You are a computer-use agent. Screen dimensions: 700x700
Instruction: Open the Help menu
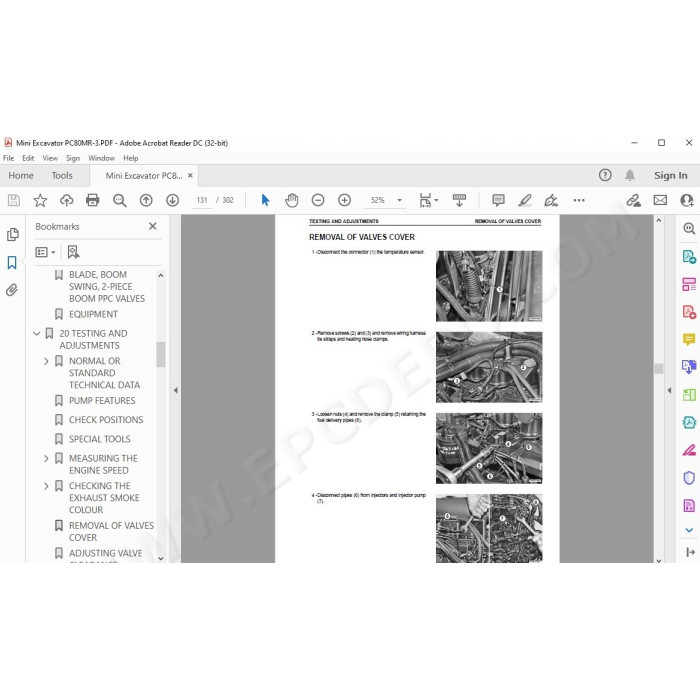click(x=131, y=158)
